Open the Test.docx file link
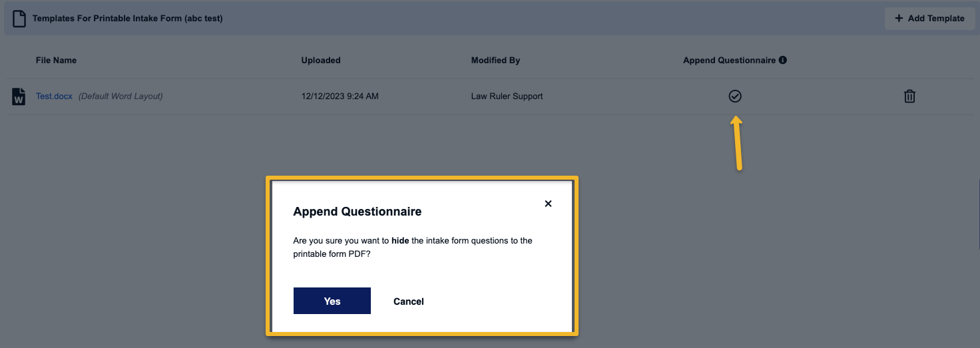This screenshot has height=348, width=980. 54,96
